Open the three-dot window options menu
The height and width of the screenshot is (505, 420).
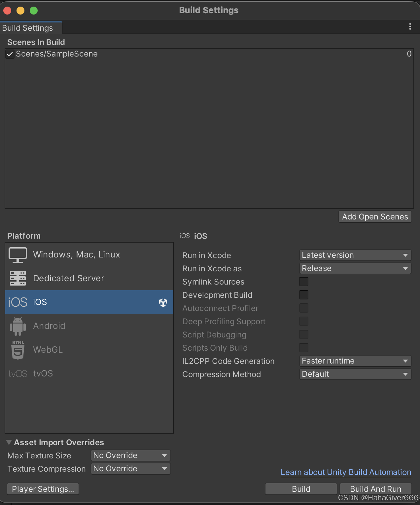tap(410, 27)
